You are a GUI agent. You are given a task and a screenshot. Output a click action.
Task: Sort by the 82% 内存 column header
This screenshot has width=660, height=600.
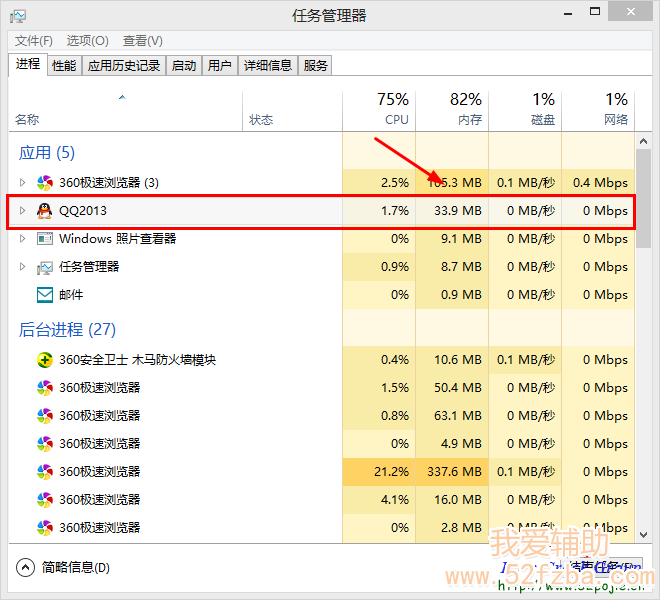[x=452, y=111]
